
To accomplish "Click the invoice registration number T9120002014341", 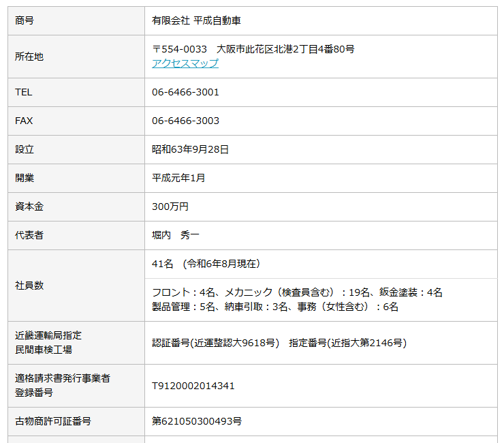I will pyautogui.click(x=193, y=386).
